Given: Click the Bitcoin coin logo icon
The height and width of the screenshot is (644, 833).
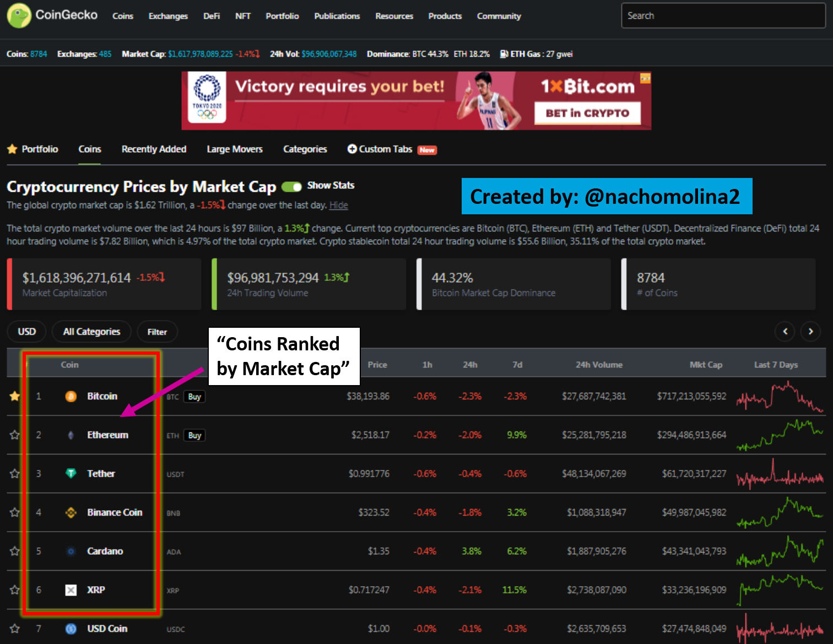Looking at the screenshot, I should [71, 396].
